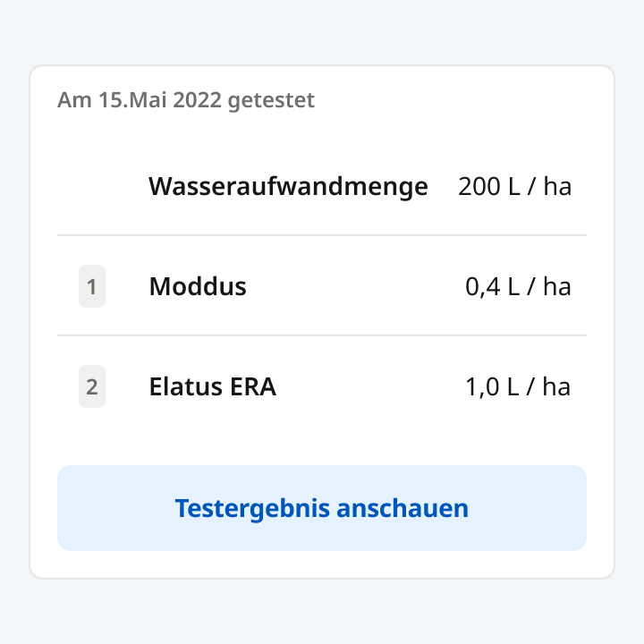Click the Testergebnis anschauen button
Screen dimensions: 644x644
click(x=322, y=508)
